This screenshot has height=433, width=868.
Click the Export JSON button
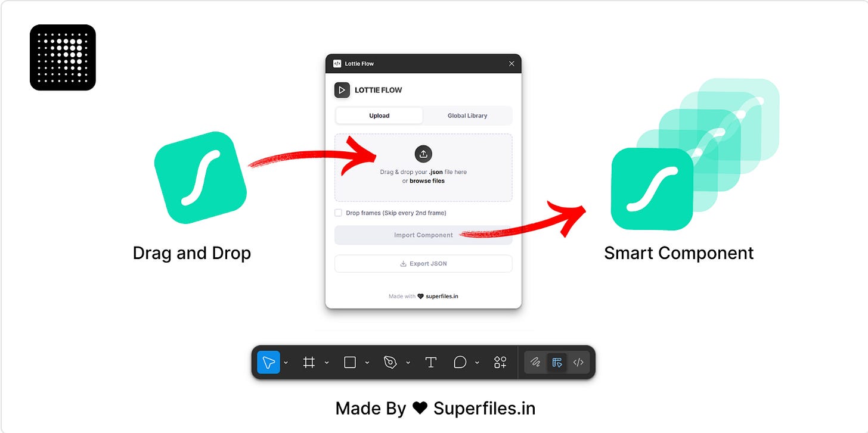(423, 263)
